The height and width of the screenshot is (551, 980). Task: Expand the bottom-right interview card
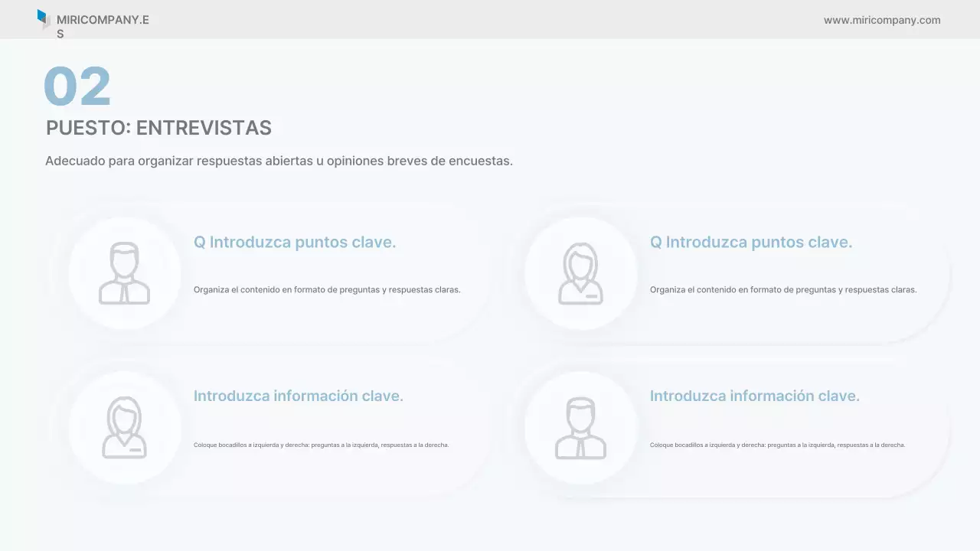(x=735, y=426)
